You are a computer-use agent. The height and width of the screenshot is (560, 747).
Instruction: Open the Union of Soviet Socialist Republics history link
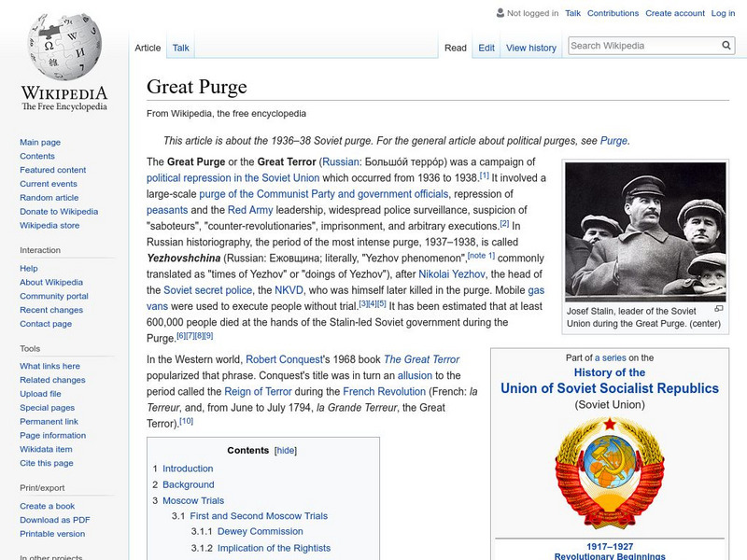tap(612, 387)
